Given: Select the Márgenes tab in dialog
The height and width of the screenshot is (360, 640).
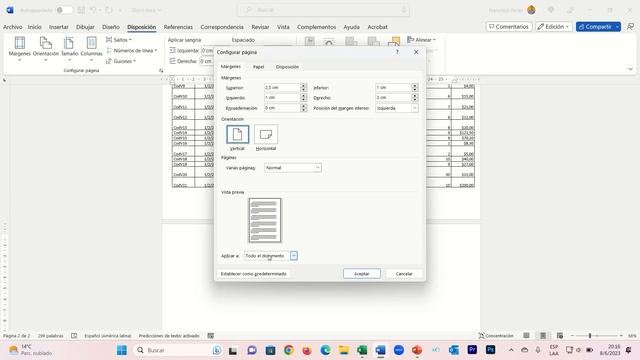Looking at the screenshot, I should [231, 66].
